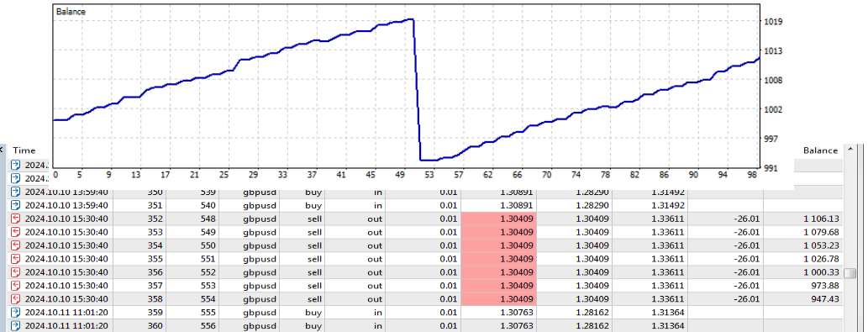The image size is (868, 332).
Task: Click T/P value 1.33611 in deal 356 row
Action: tap(668, 272)
